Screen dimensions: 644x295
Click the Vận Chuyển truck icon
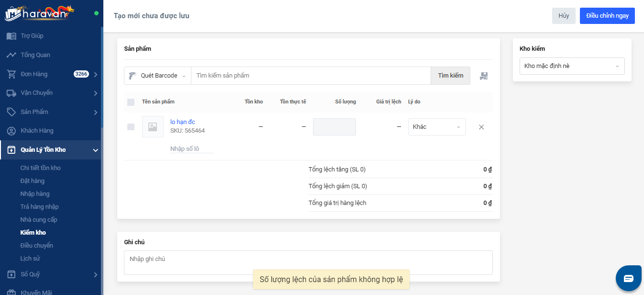11,93
